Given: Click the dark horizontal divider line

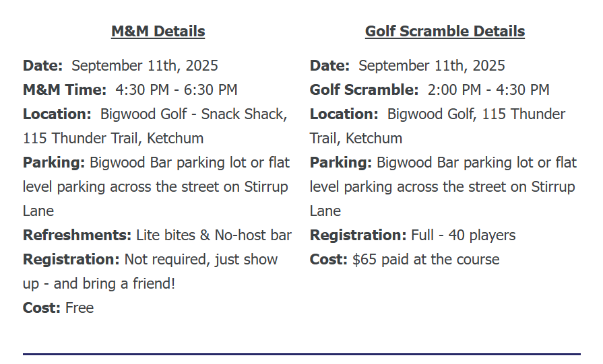Looking at the screenshot, I should 301,353.
